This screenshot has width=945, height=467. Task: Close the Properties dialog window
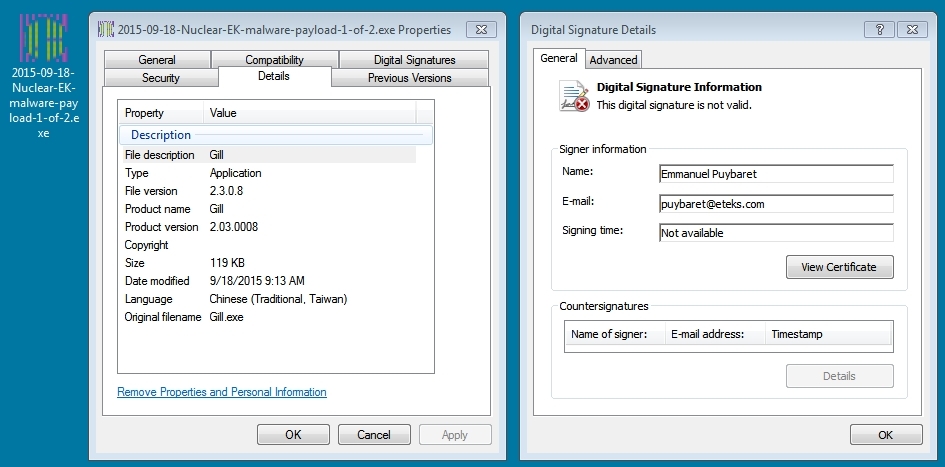click(x=481, y=30)
